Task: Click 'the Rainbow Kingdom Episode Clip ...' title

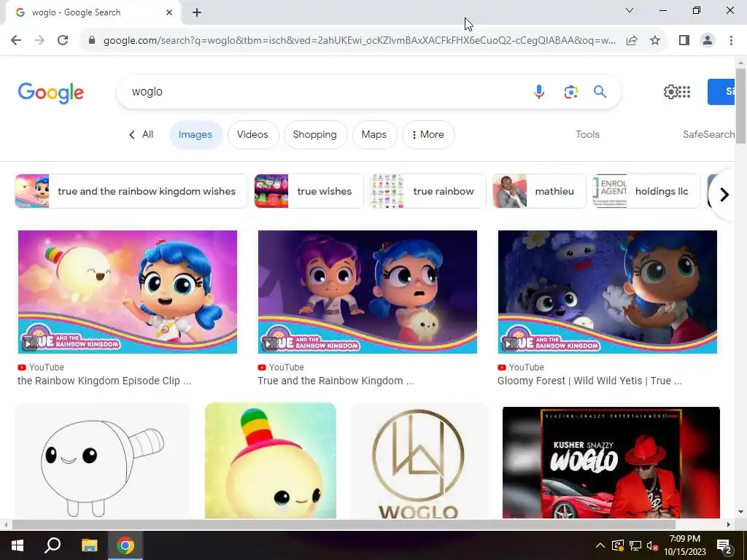Action: [x=104, y=381]
